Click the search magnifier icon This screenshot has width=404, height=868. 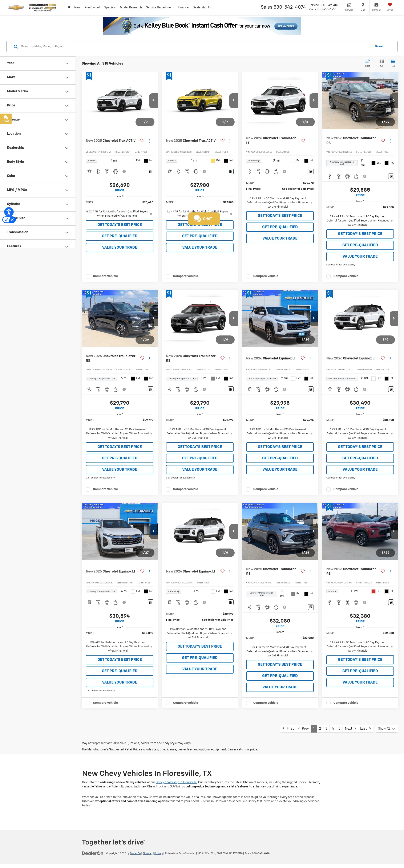coord(16,46)
